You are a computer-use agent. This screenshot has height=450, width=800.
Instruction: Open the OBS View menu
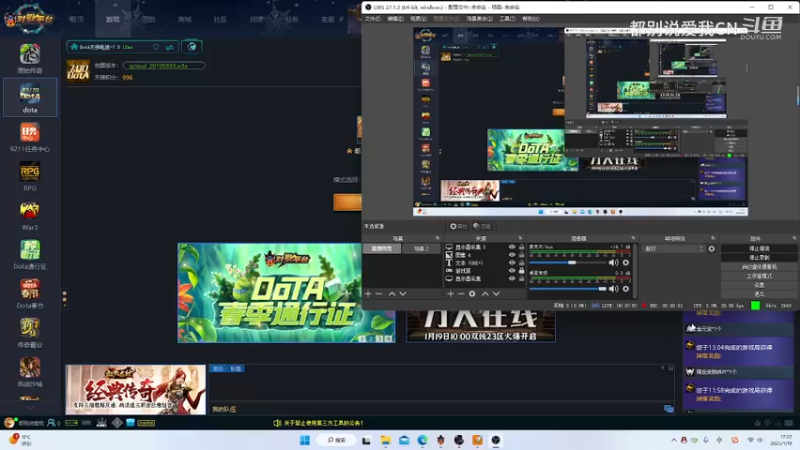418,19
